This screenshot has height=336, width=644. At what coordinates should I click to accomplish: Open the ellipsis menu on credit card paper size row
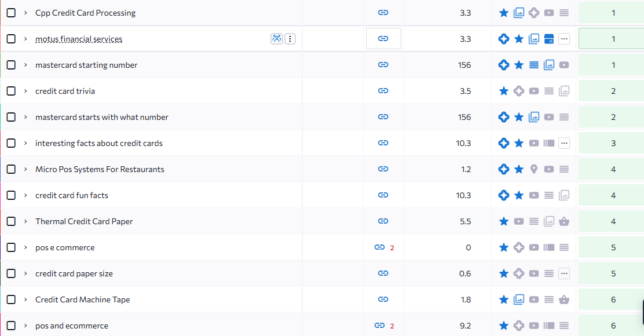pyautogui.click(x=564, y=273)
